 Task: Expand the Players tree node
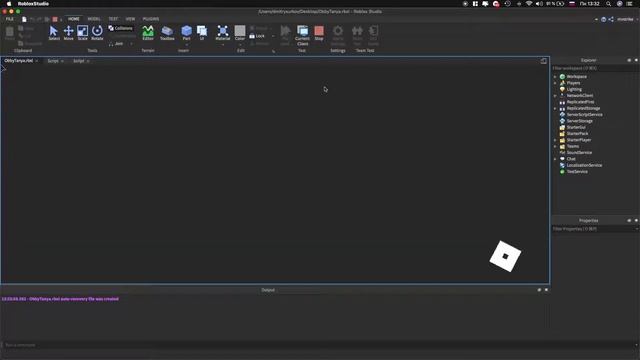tap(555, 83)
